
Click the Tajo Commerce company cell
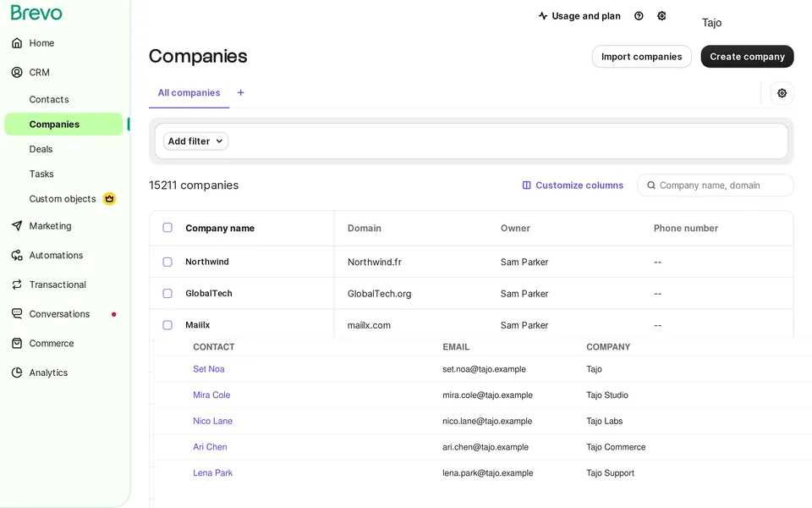(x=616, y=447)
